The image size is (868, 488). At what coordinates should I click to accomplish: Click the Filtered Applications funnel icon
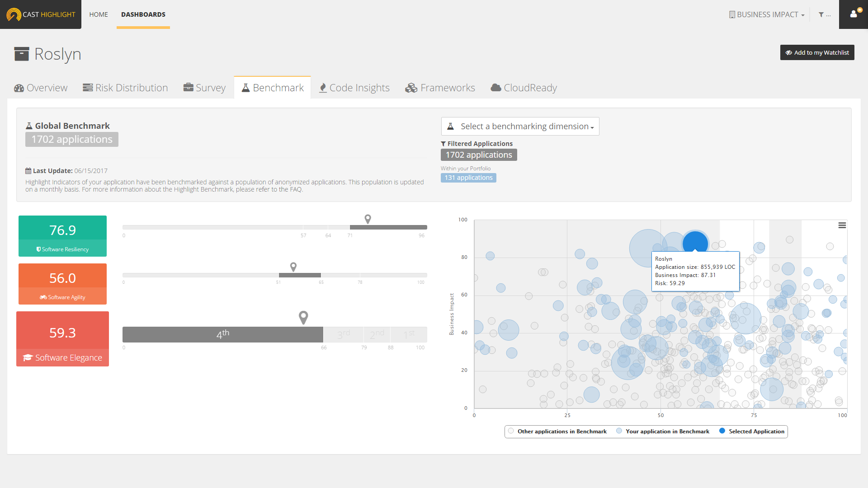coord(443,144)
